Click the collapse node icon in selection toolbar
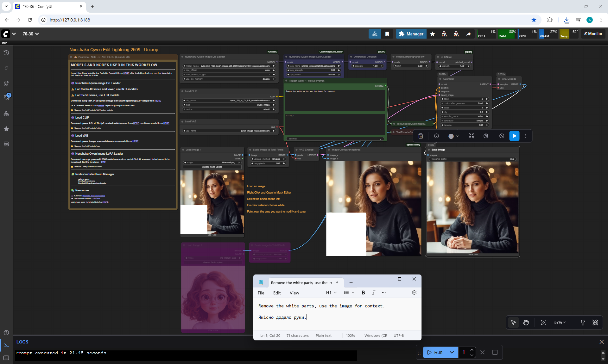This screenshot has height=364, width=608. click(471, 136)
